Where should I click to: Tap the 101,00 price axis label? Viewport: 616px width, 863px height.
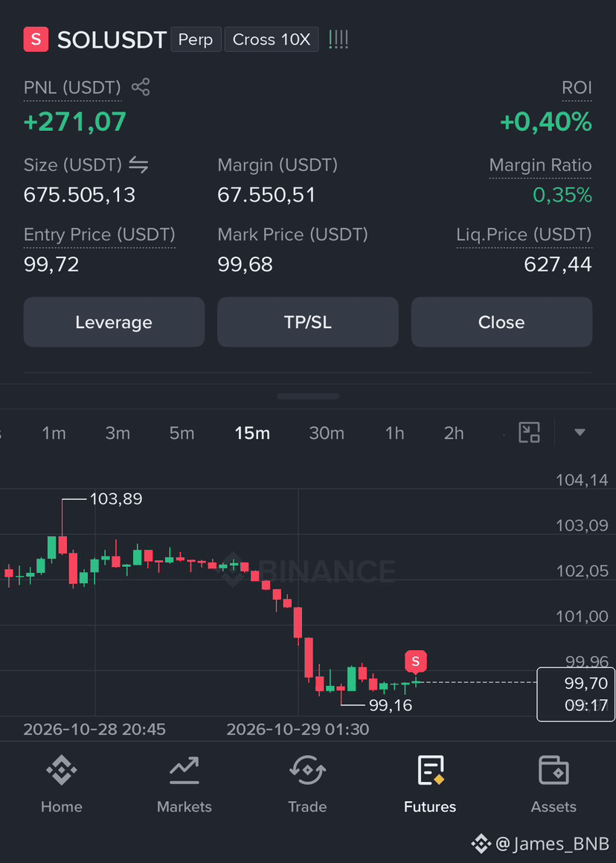click(582, 616)
